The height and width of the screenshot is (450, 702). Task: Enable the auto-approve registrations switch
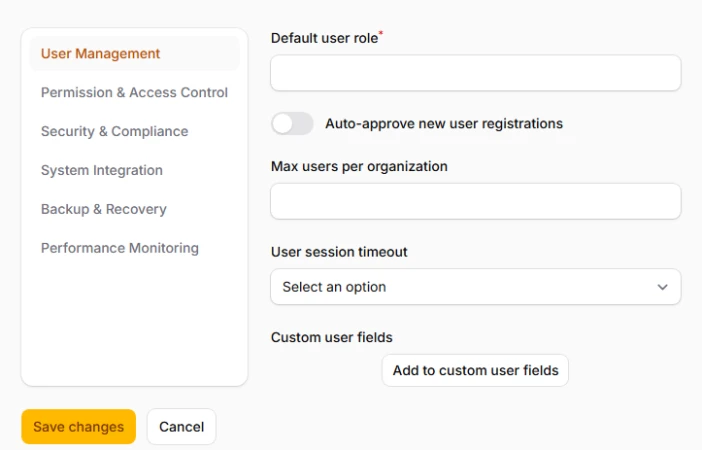[x=292, y=124]
